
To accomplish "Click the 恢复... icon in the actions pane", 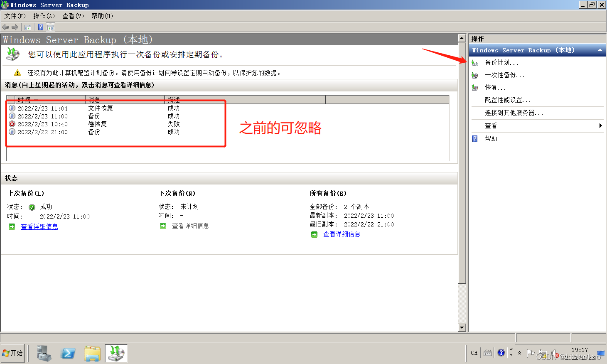I will click(x=475, y=88).
